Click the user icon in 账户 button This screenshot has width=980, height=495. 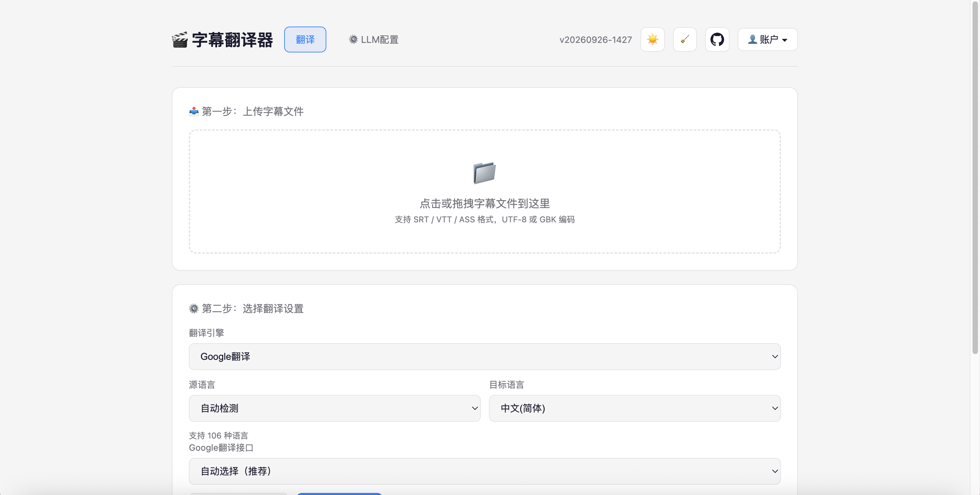(x=752, y=39)
